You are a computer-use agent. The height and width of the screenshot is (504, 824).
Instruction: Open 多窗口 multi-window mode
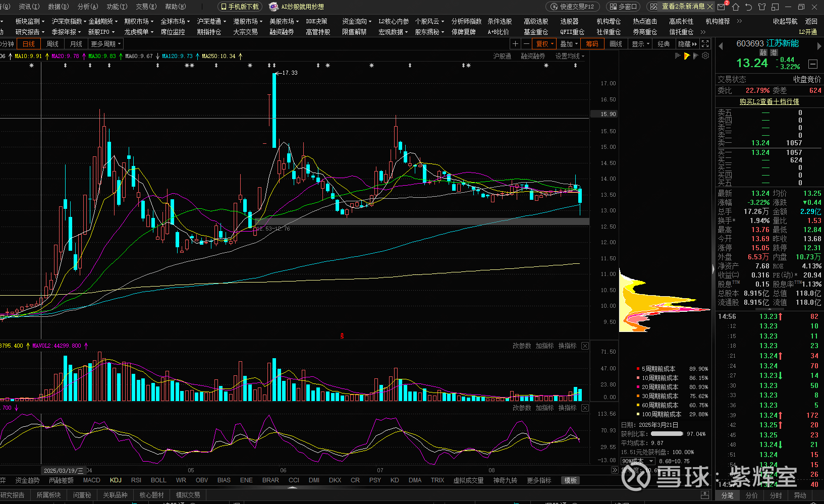pyautogui.click(x=623, y=7)
